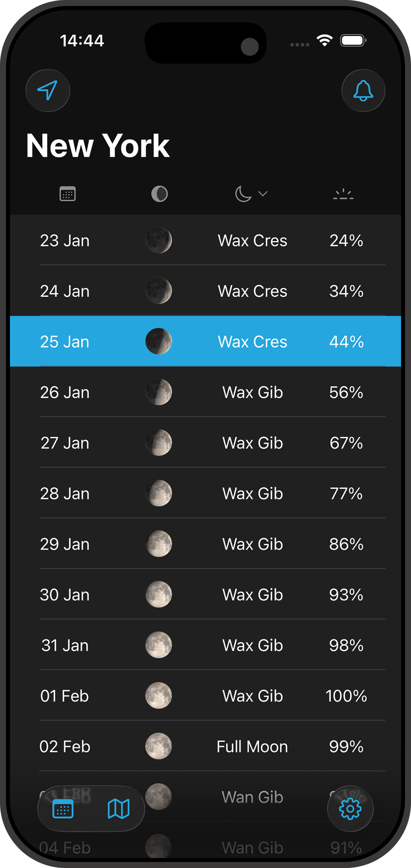411x868 pixels.
Task: Expand the chevron next to the crescent moon header
Action: 262,194
